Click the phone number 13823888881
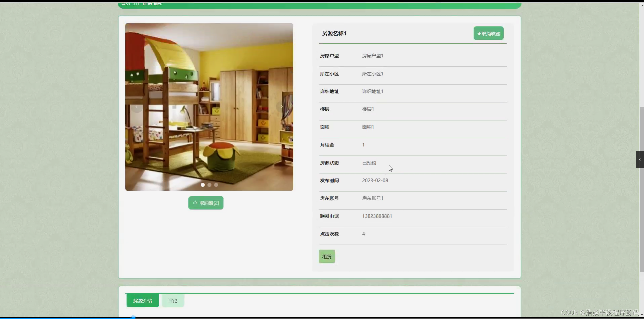 [377, 216]
